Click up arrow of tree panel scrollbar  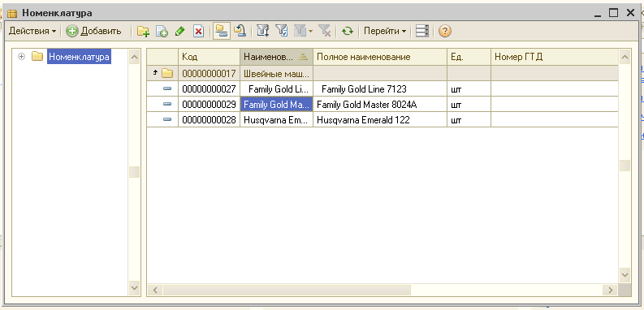134,57
